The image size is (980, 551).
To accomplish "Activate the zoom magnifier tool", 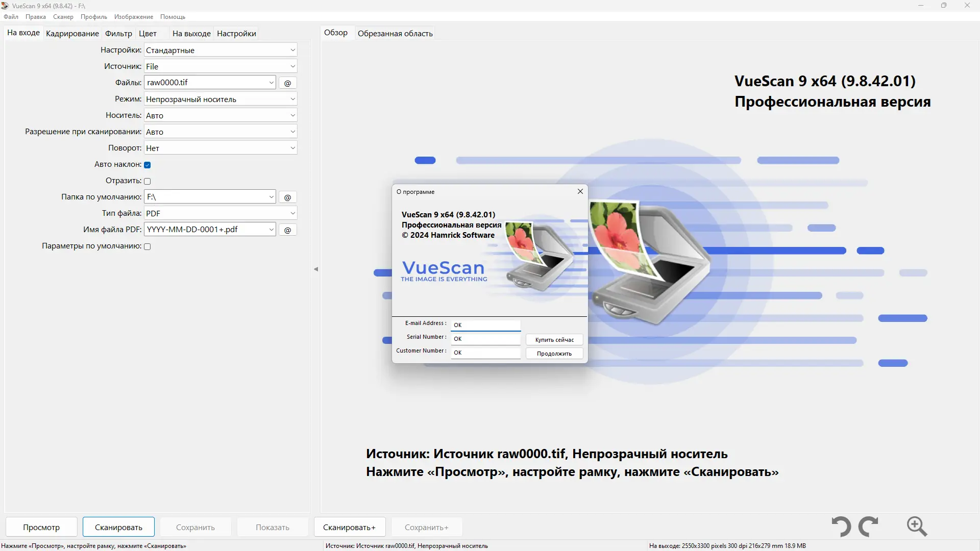I will coord(916,526).
